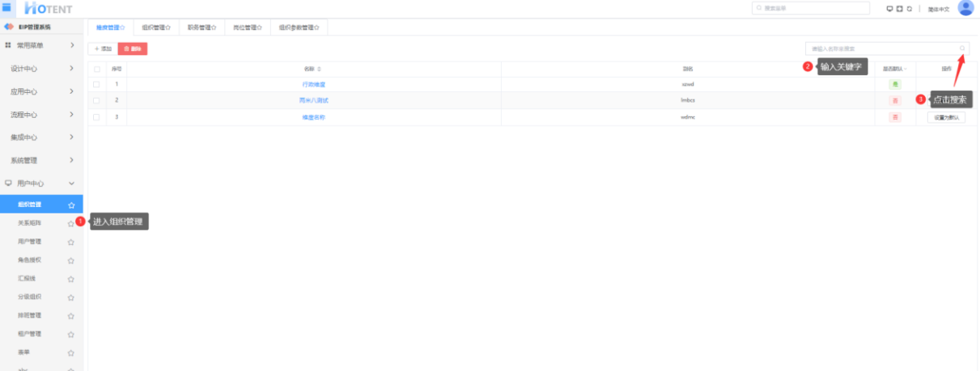
Task: Open the 维度名称 link
Action: pyautogui.click(x=314, y=117)
